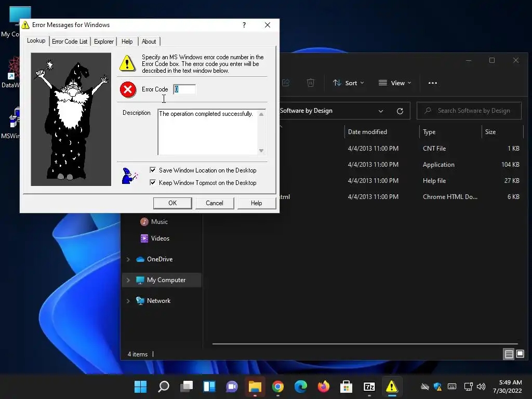Toggle Save Window Location on the Desktop
Viewport: 532px width, 399px height.
tap(203, 170)
